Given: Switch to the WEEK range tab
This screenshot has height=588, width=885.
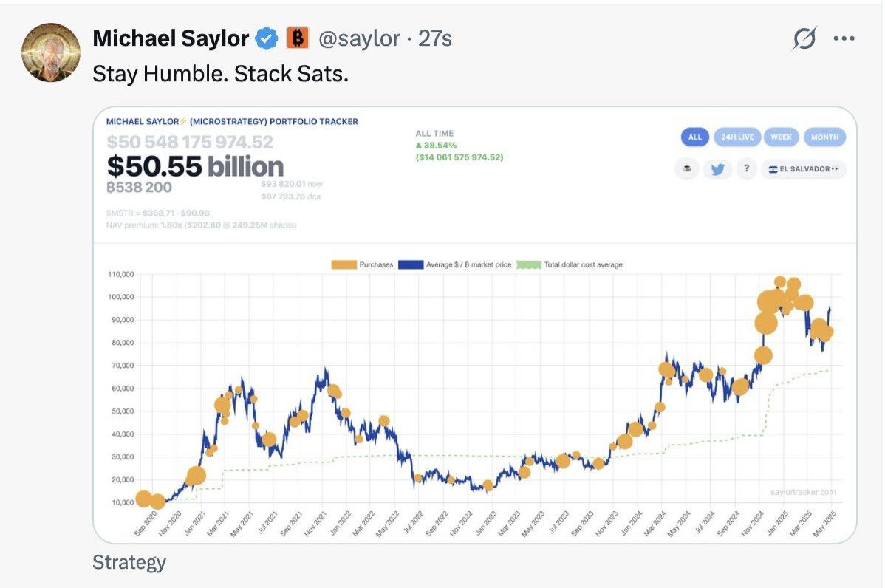Looking at the screenshot, I should (x=781, y=137).
